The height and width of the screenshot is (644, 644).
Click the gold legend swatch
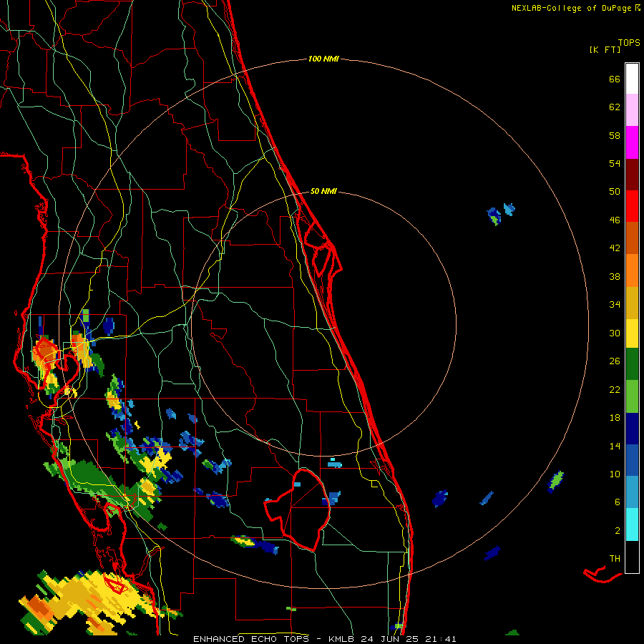point(632,303)
